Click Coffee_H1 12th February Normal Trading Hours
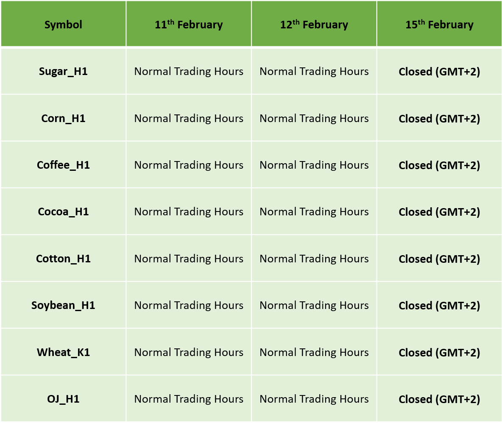 coord(314,165)
